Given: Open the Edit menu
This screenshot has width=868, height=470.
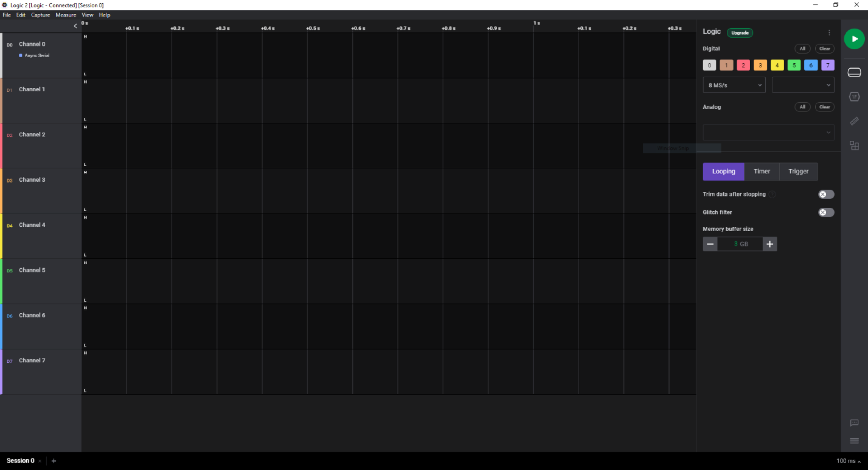Looking at the screenshot, I should pos(21,15).
